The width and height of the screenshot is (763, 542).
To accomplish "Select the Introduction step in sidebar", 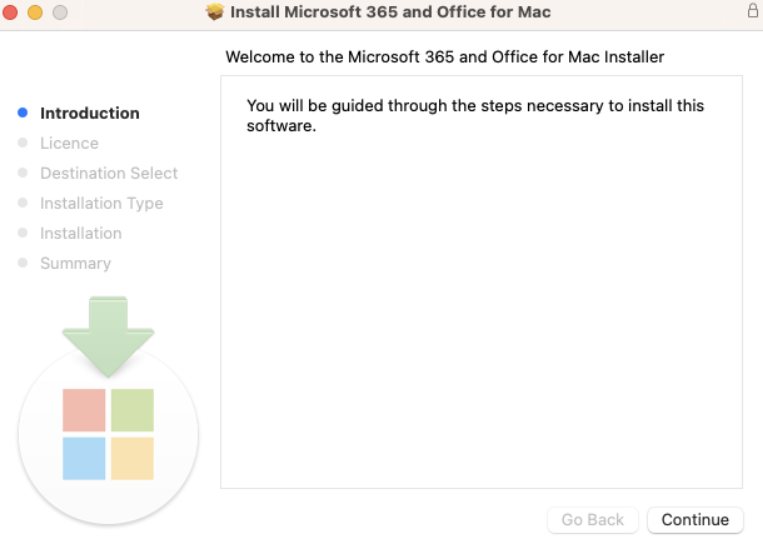I will pos(90,113).
